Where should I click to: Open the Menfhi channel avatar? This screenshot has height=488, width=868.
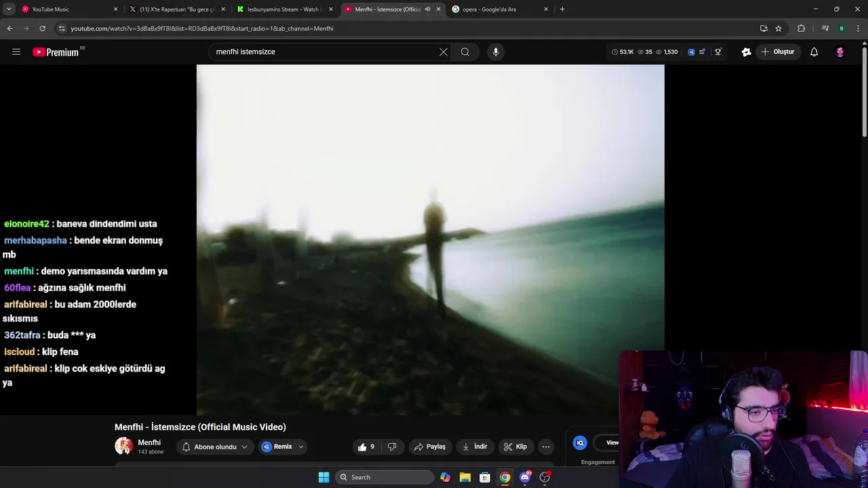pyautogui.click(x=123, y=446)
